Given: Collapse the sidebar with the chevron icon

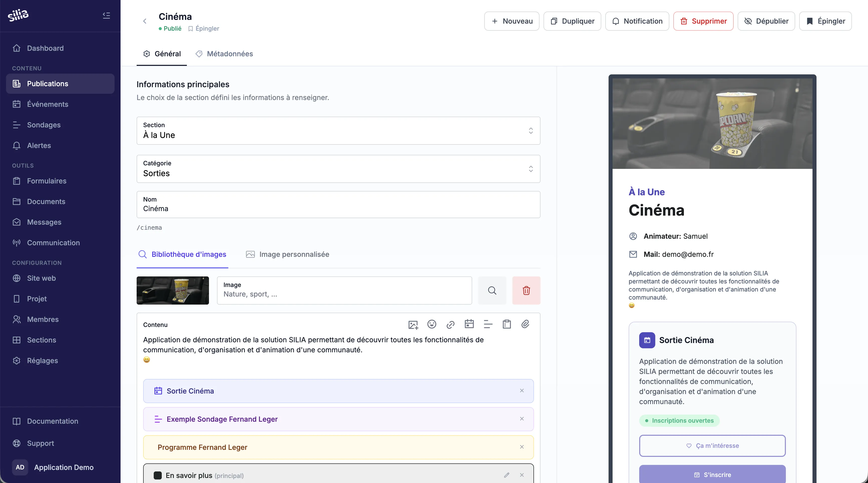Looking at the screenshot, I should 106,15.
